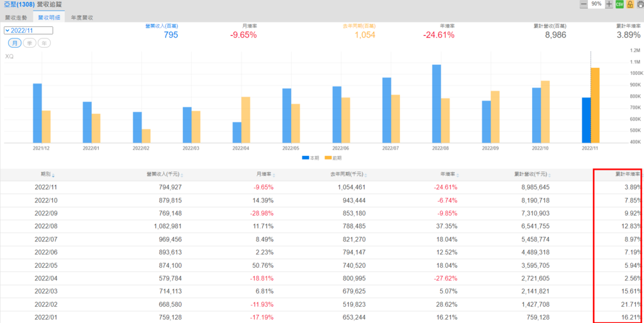The height and width of the screenshot is (323, 644).
Task: Toggle the 前期 legend series
Action: click(x=333, y=158)
